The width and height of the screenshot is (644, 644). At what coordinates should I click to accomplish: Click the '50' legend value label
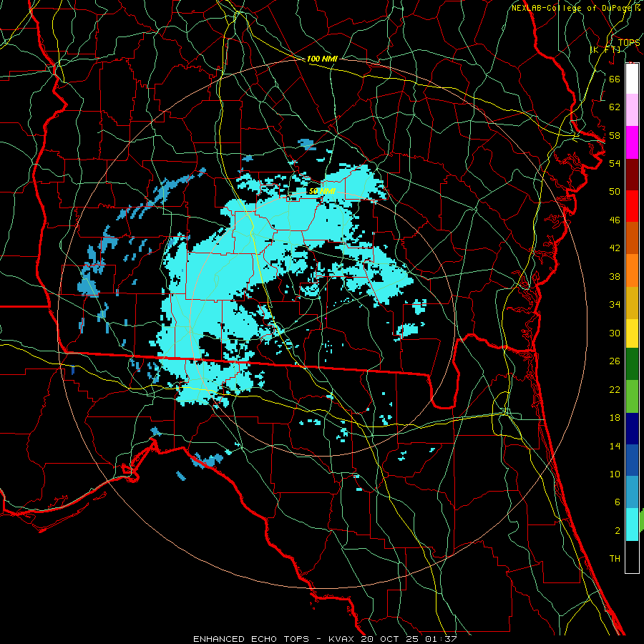click(x=615, y=192)
